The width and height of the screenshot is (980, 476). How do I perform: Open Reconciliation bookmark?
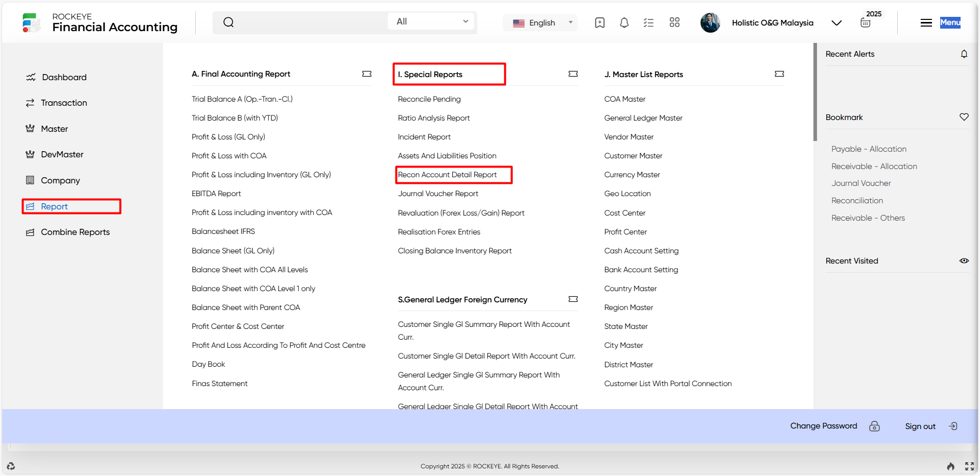[x=857, y=201]
